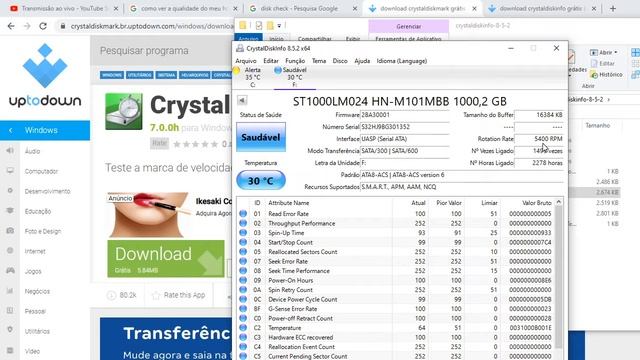Switch to the disk check Pesquisa Google tab
The height and width of the screenshot is (360, 640).
pyautogui.click(x=303, y=9)
